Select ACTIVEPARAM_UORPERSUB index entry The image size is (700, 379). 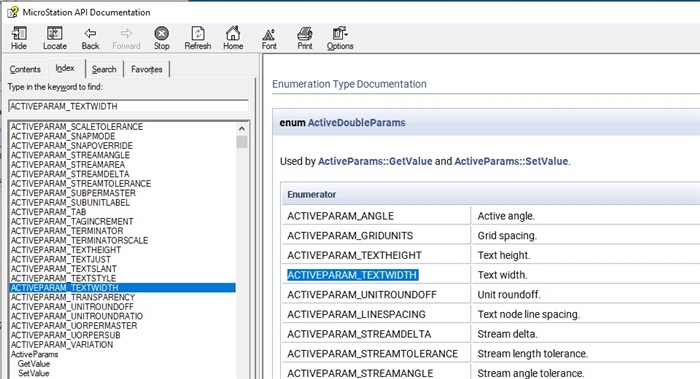click(x=66, y=335)
